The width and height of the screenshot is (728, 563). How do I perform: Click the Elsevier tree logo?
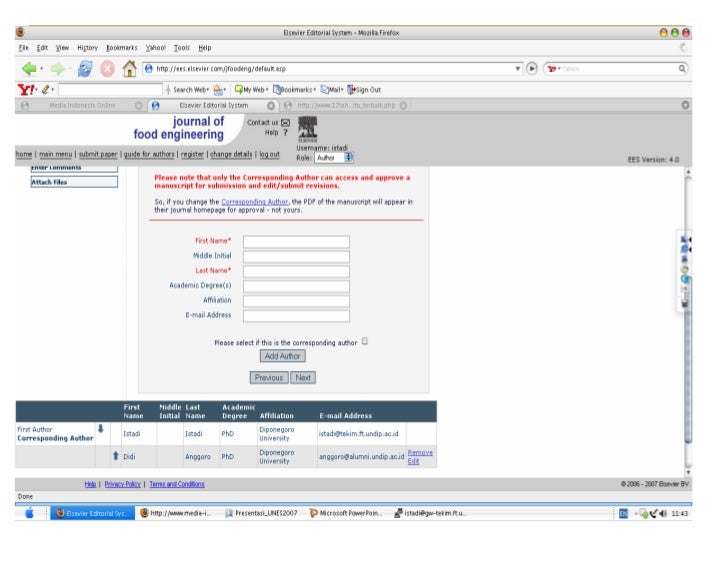(307, 129)
